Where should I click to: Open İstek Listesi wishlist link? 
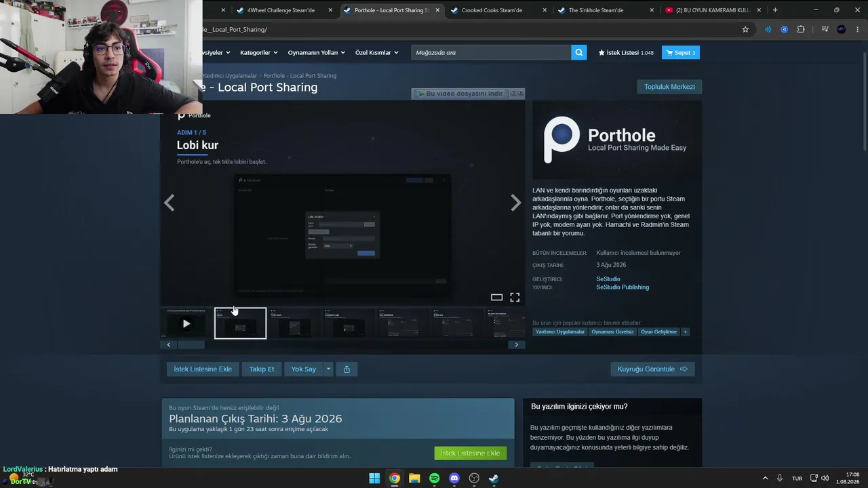coord(626,52)
